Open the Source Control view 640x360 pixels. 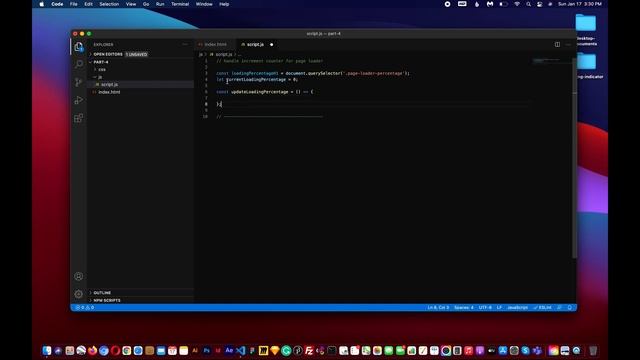click(79, 82)
